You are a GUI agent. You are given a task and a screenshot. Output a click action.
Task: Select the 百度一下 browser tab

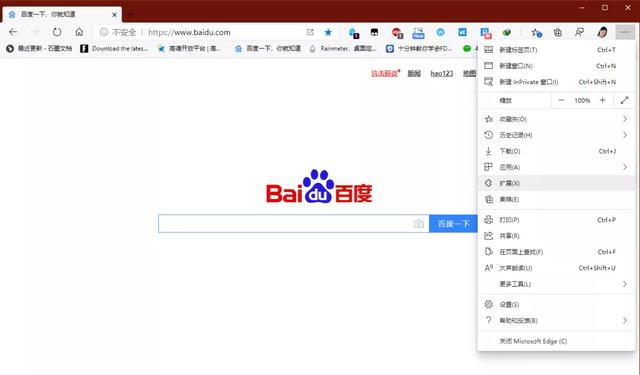click(62, 14)
